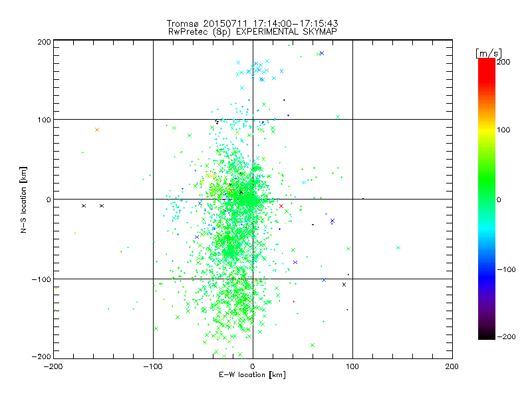Click the colorbar '200' label

coord(503,62)
